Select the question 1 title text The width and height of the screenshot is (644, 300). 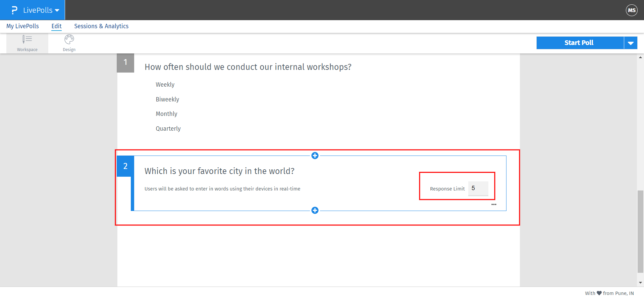[248, 67]
